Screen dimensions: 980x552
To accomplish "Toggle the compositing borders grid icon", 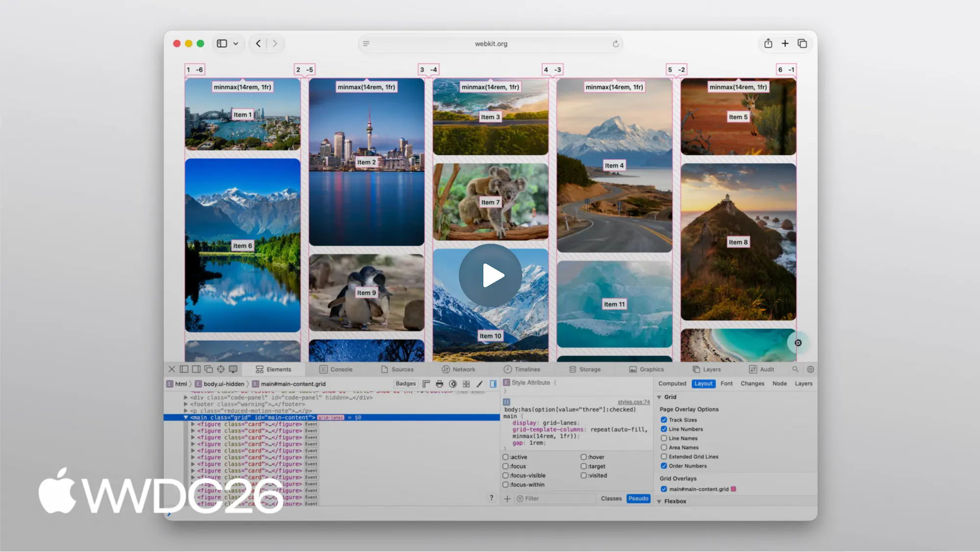I will point(466,384).
